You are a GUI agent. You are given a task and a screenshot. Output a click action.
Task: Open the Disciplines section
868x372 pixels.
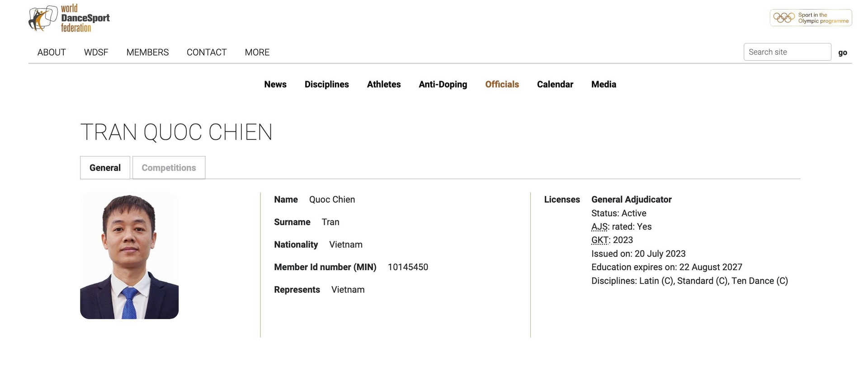[326, 84]
